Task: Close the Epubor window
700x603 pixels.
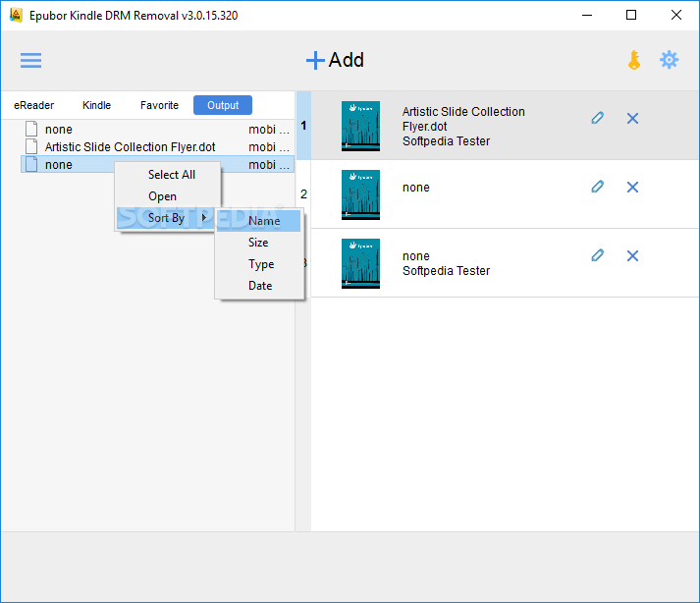Action: [675, 15]
